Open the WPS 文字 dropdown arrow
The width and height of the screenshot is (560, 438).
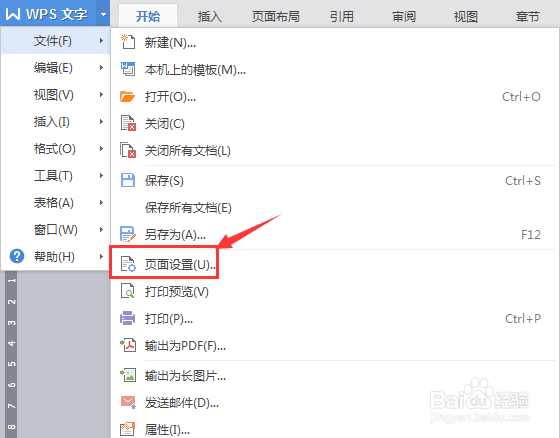click(x=103, y=15)
